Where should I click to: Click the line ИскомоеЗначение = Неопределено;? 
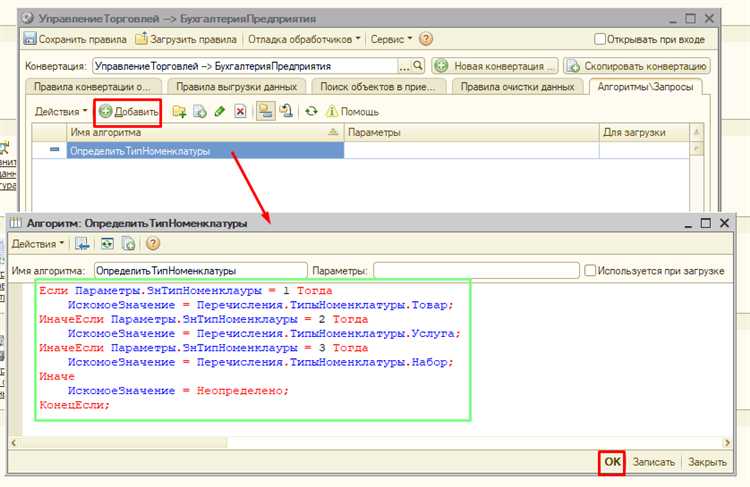[178, 391]
